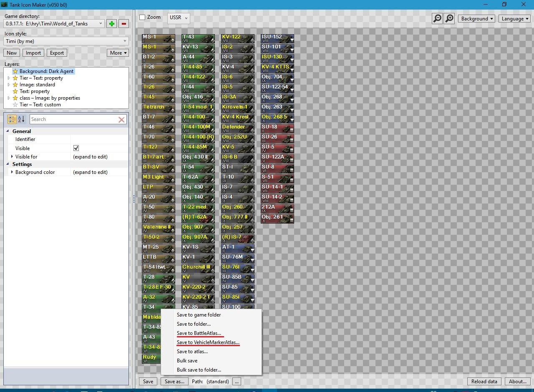Select the KV-4 KTTS tank icon
The width and height of the screenshot is (534, 392).
point(277,69)
